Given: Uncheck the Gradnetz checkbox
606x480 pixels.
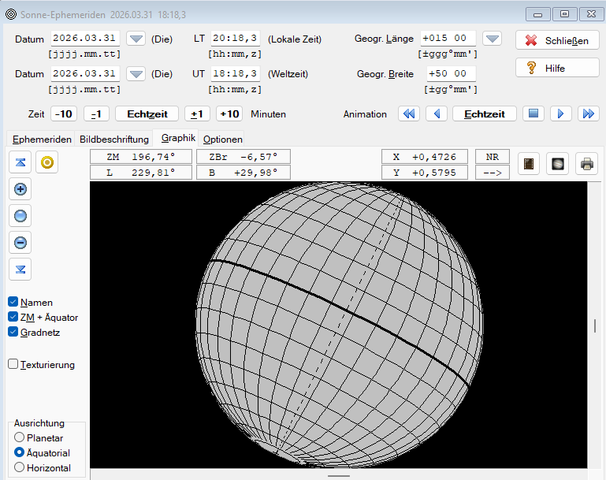Looking at the screenshot, I should pos(13,332).
